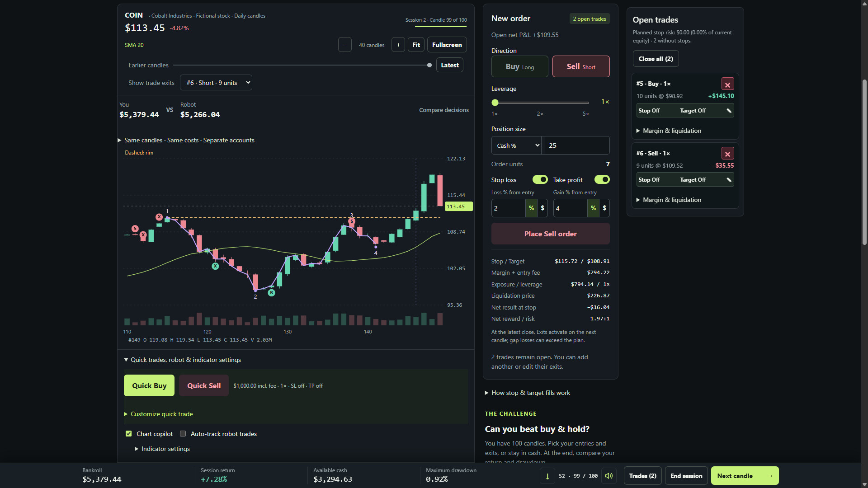The width and height of the screenshot is (868, 488).
Task: Click the minus zoom-out candles button
Action: pos(345,45)
